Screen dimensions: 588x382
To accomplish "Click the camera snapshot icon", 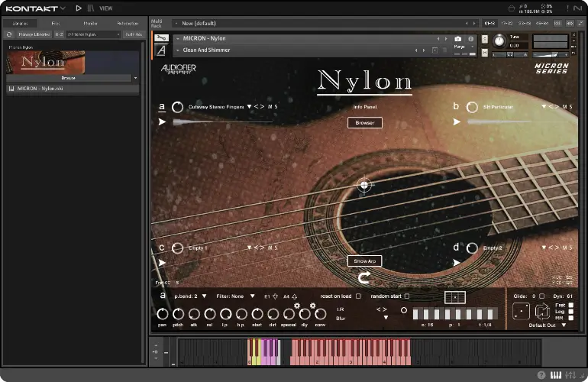I will (458, 38).
